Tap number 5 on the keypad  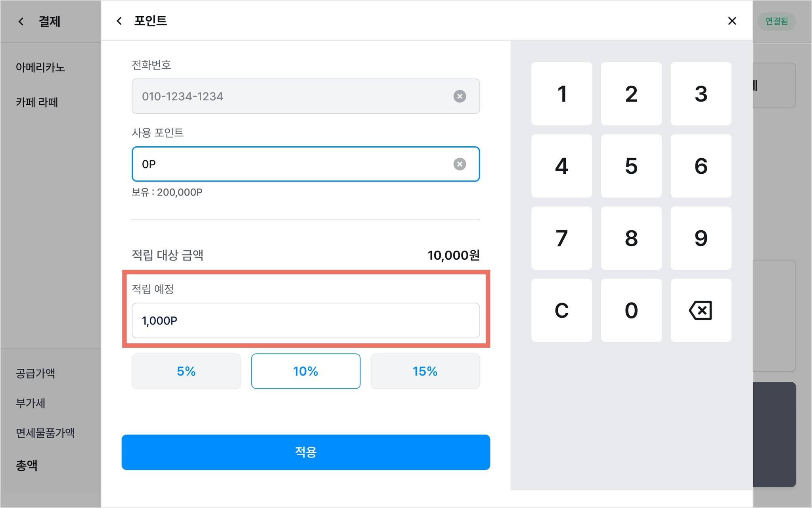631,166
